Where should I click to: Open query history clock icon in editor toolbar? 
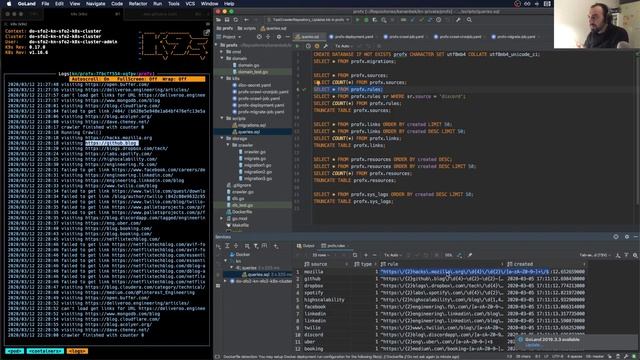pyautogui.click(x=308, y=46)
